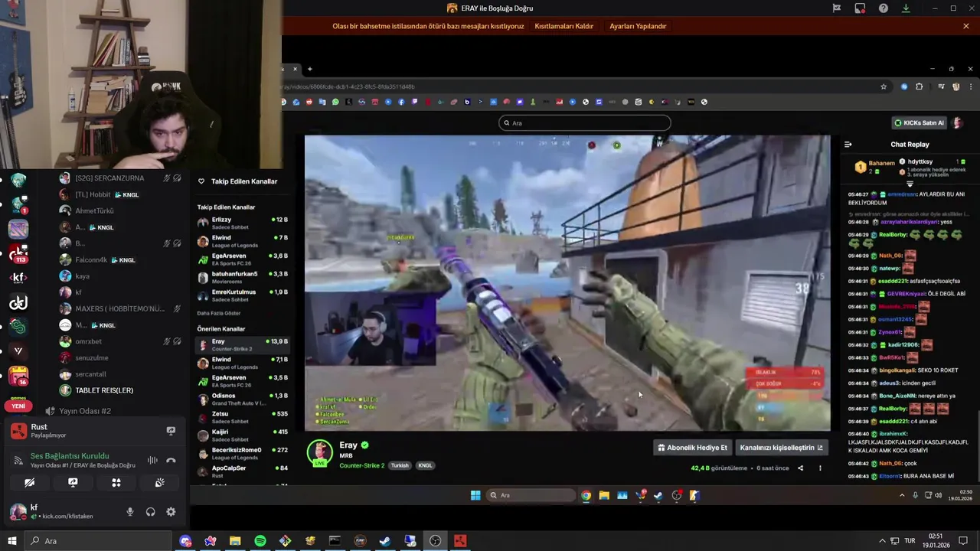The width and height of the screenshot is (980, 551).
Task: Open the video three-dot options menu
Action: click(x=820, y=468)
